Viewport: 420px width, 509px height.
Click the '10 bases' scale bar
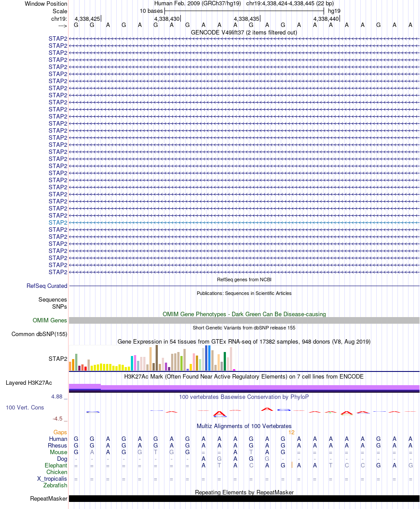[244, 11]
